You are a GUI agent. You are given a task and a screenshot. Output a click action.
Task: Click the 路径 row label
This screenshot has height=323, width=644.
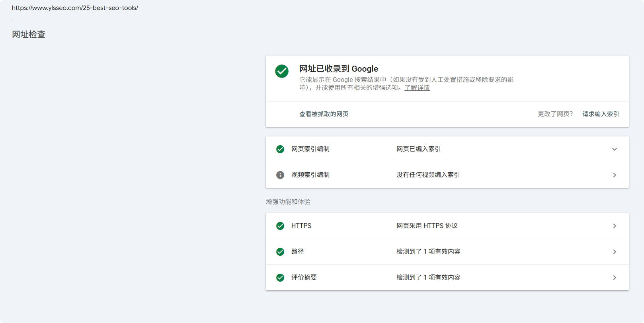tap(298, 252)
